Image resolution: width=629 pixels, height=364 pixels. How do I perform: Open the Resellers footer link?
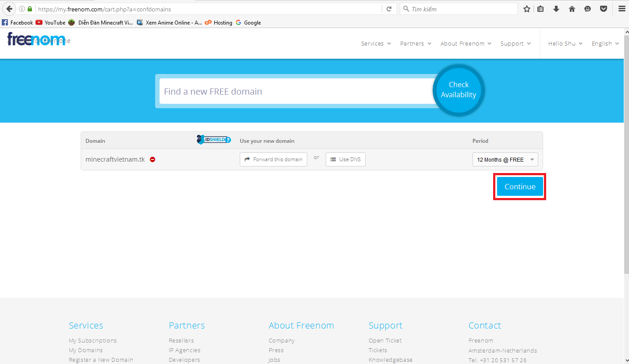pyautogui.click(x=181, y=340)
